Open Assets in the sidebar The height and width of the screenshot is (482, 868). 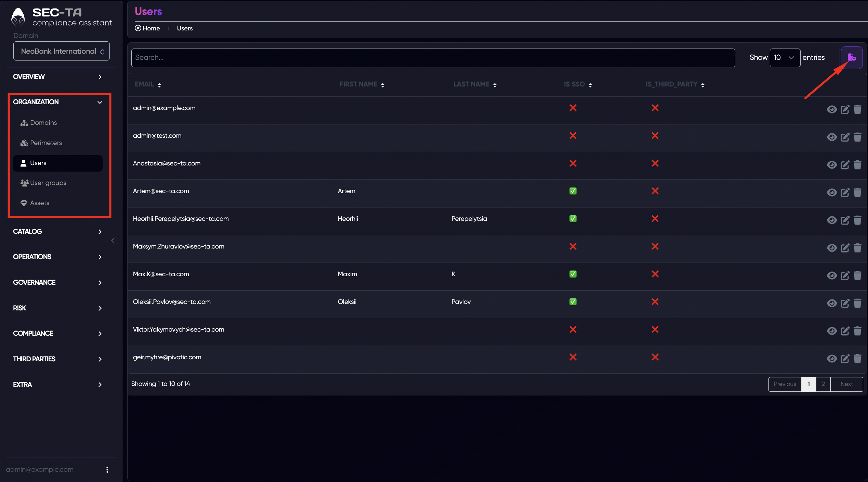tap(58, 203)
